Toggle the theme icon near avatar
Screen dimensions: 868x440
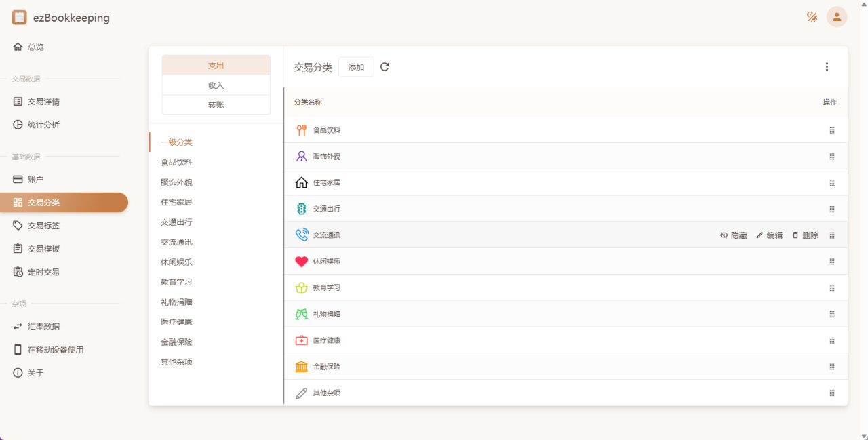(812, 17)
